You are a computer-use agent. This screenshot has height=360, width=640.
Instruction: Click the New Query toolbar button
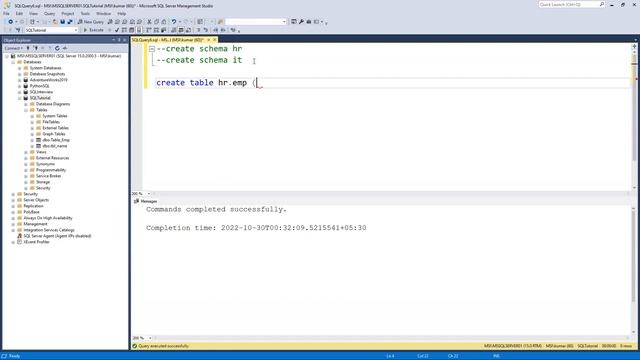pos(91,22)
